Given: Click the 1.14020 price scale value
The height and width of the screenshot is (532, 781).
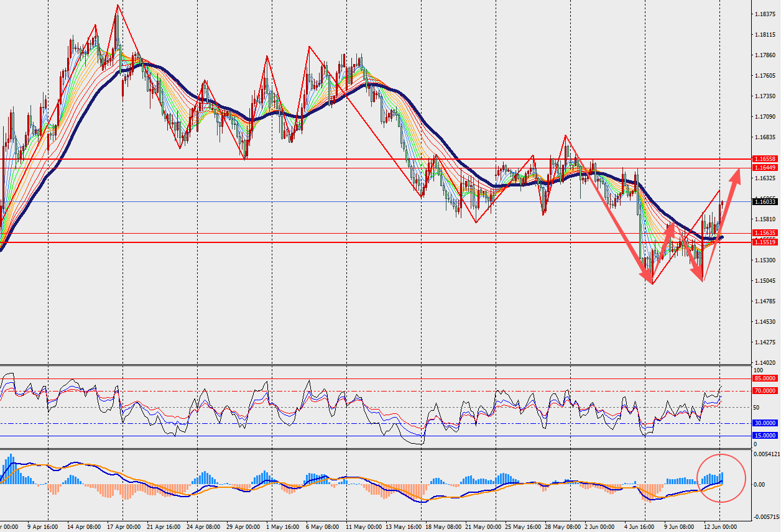Looking at the screenshot, I should (x=764, y=362).
